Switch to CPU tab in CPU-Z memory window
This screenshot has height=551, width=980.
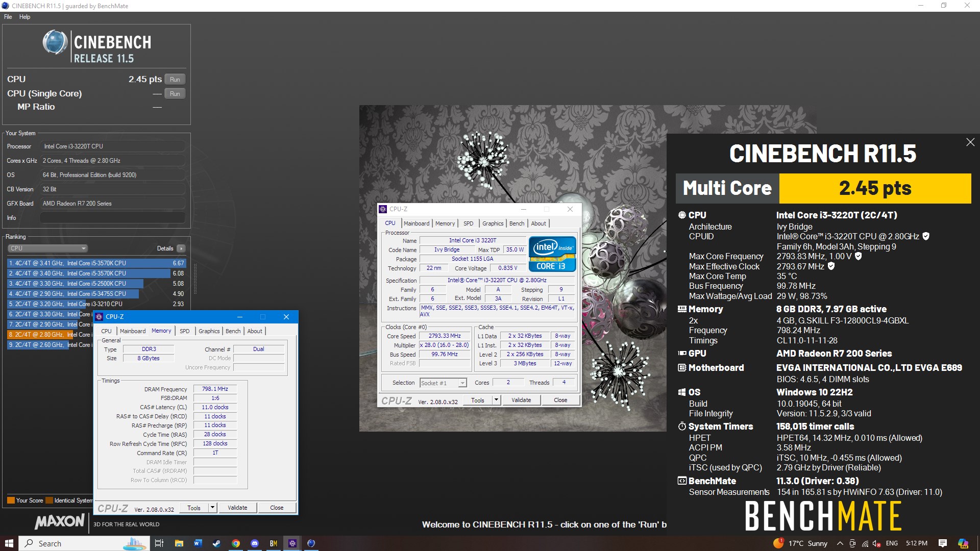(x=106, y=331)
